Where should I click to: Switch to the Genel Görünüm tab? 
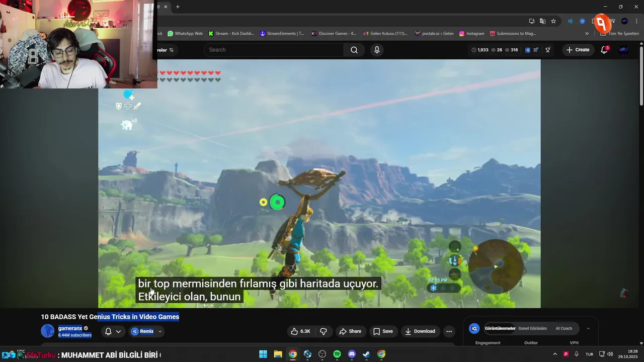point(532,328)
